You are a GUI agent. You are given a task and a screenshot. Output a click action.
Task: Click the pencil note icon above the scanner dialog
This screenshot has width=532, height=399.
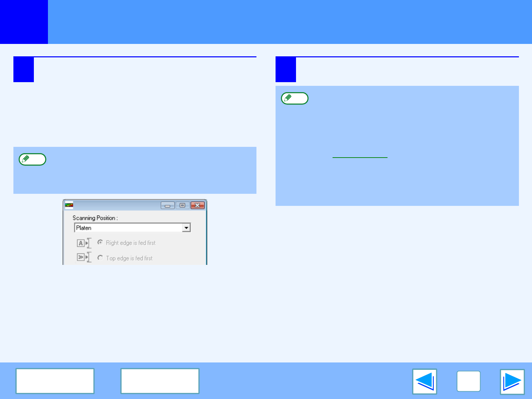click(32, 159)
